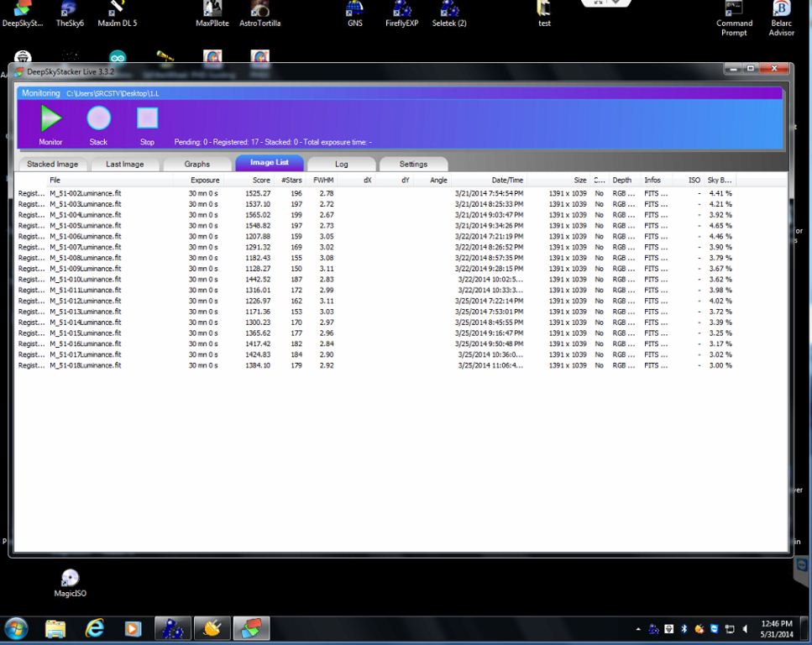Select row M_51-009Luminance.fit
The height and width of the screenshot is (645, 812).
(x=375, y=269)
